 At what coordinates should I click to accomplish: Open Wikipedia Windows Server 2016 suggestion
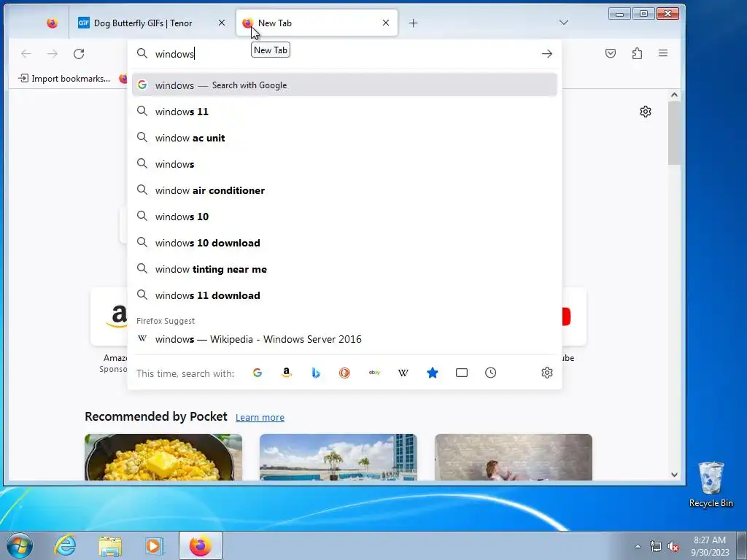[x=344, y=339]
